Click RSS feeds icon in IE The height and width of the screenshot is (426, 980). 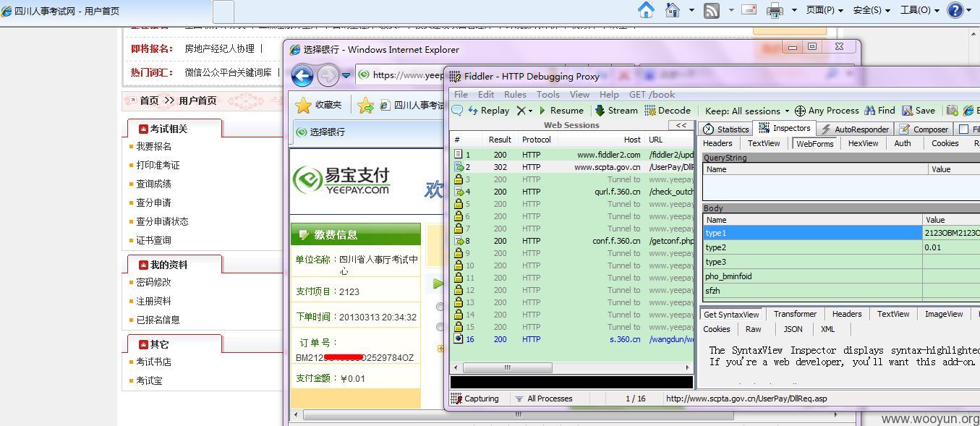pyautogui.click(x=712, y=10)
